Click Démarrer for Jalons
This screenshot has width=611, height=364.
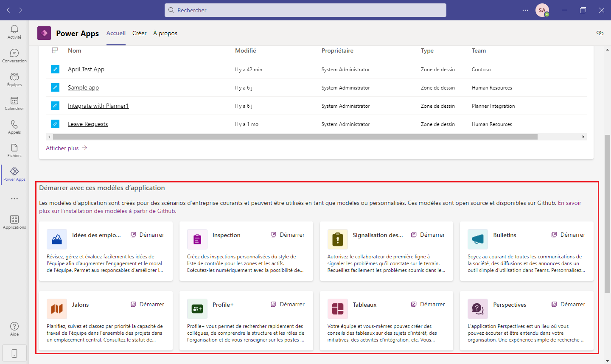click(x=147, y=304)
